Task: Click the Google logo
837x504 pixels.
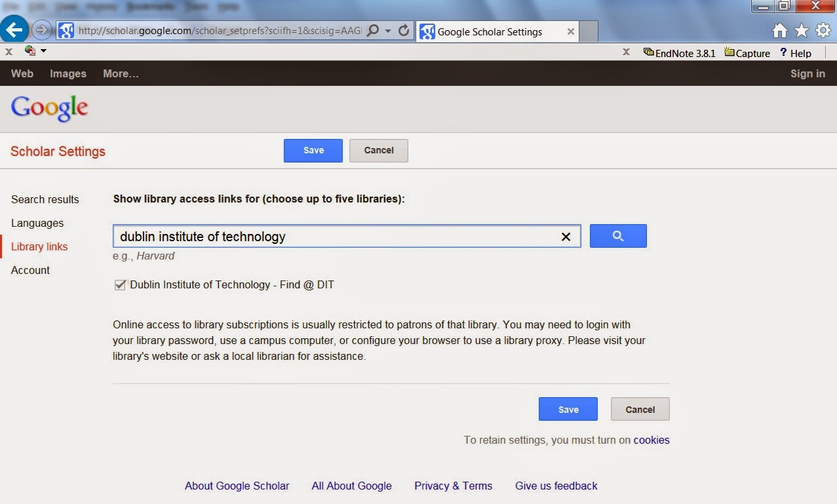Action: (49, 109)
